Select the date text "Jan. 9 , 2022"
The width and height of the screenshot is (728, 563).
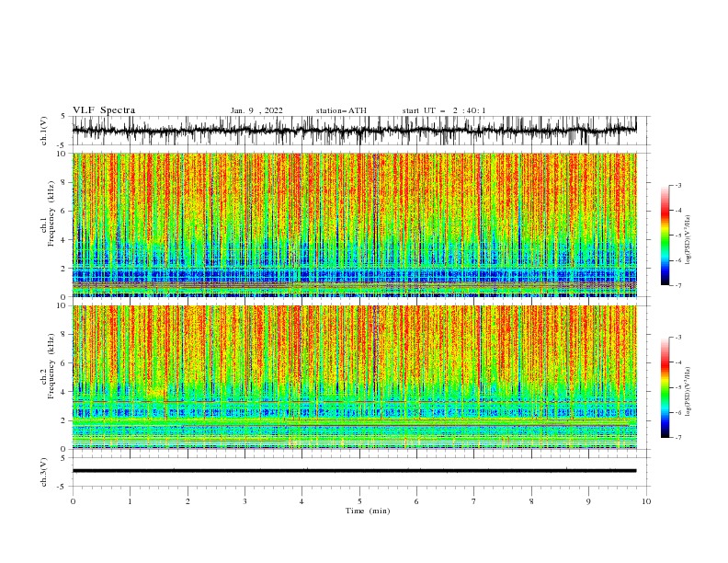coord(256,110)
